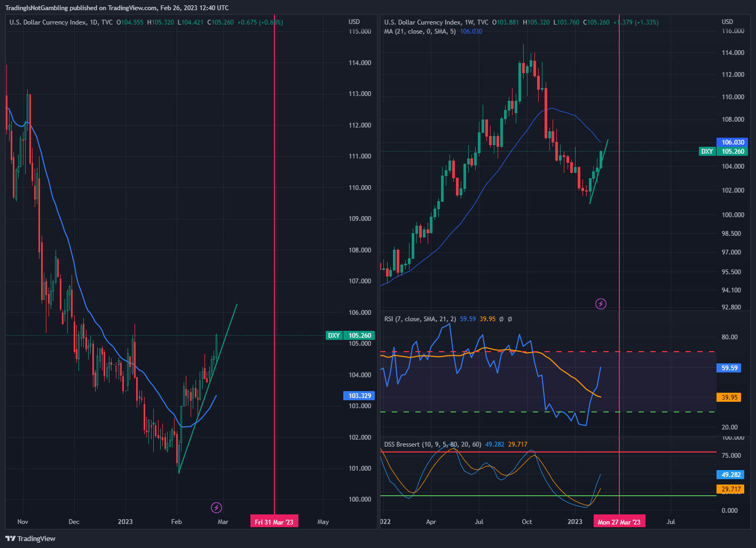This screenshot has width=756, height=548.
Task: Select the DSS Bressert indicator legend
Action: pos(432,444)
